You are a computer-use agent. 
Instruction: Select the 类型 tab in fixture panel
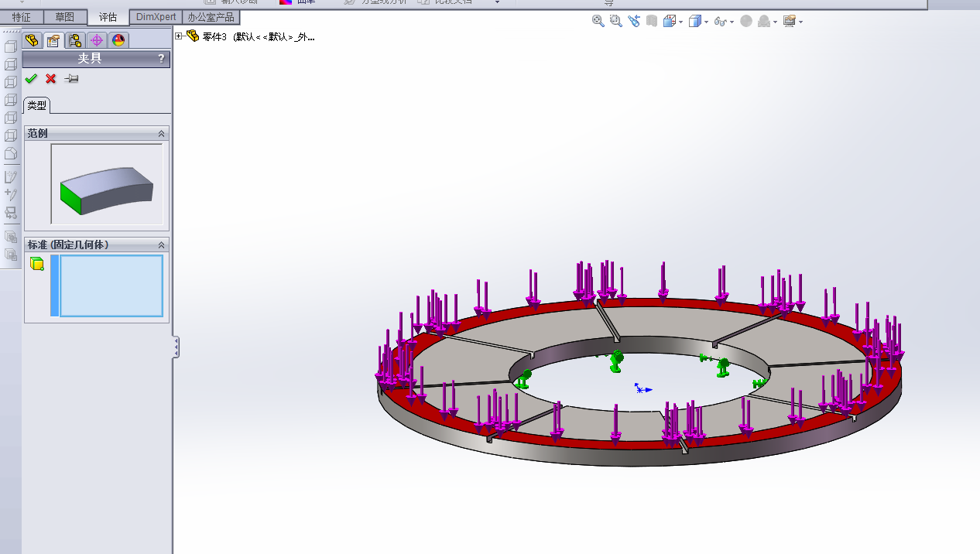36,105
